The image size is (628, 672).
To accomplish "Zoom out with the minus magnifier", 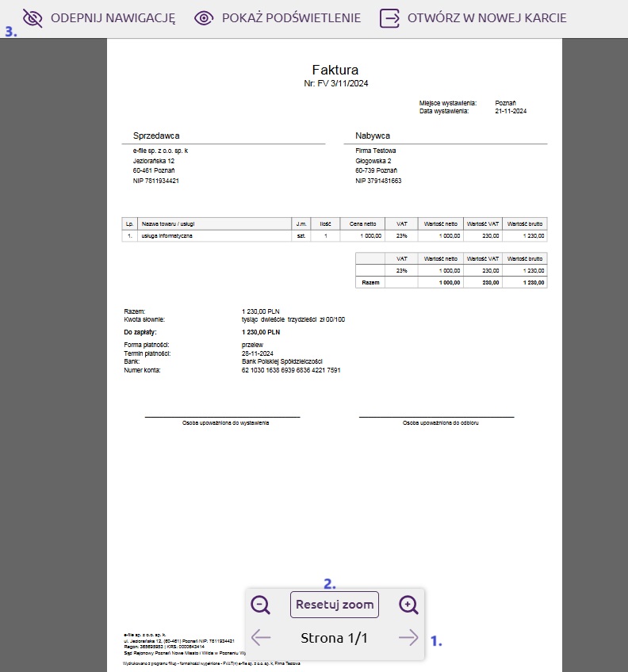I will (x=260, y=605).
